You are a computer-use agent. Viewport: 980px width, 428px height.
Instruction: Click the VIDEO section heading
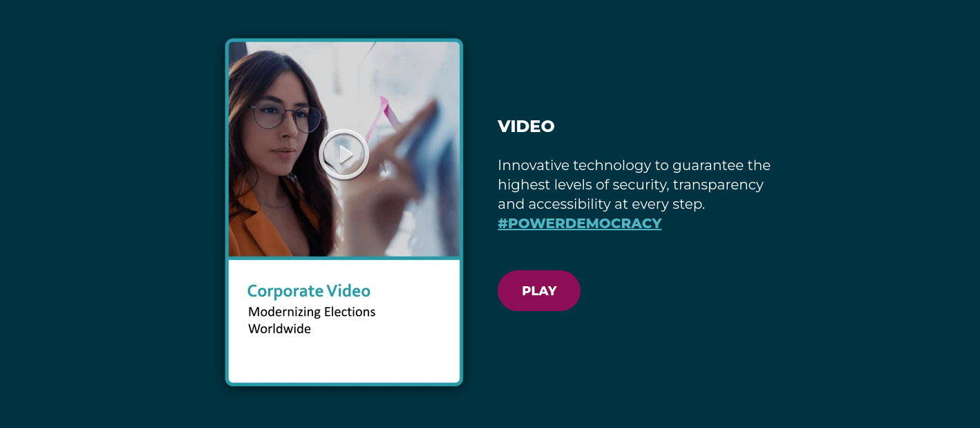coord(526,126)
